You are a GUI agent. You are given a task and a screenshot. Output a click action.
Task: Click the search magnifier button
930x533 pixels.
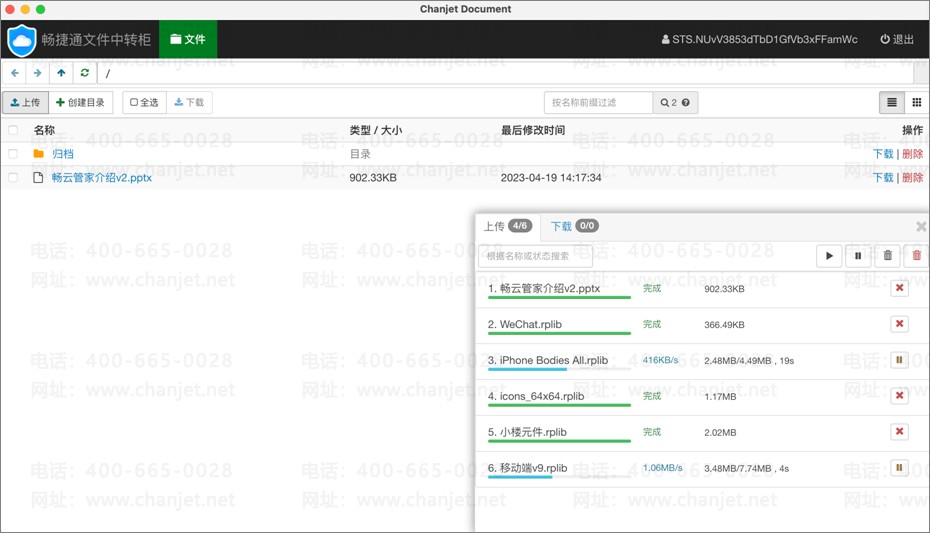(675, 103)
